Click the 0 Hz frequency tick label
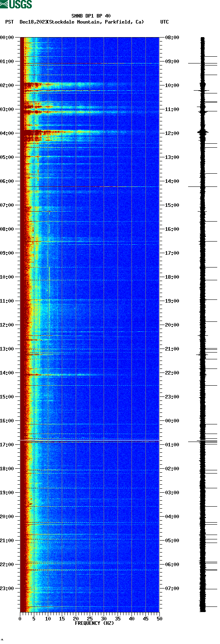Screen dimensions: 220x644 (20, 619)
